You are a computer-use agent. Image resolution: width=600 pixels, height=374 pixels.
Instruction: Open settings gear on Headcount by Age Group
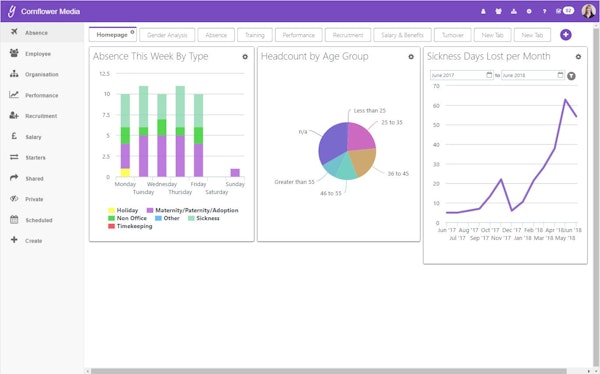(x=411, y=57)
